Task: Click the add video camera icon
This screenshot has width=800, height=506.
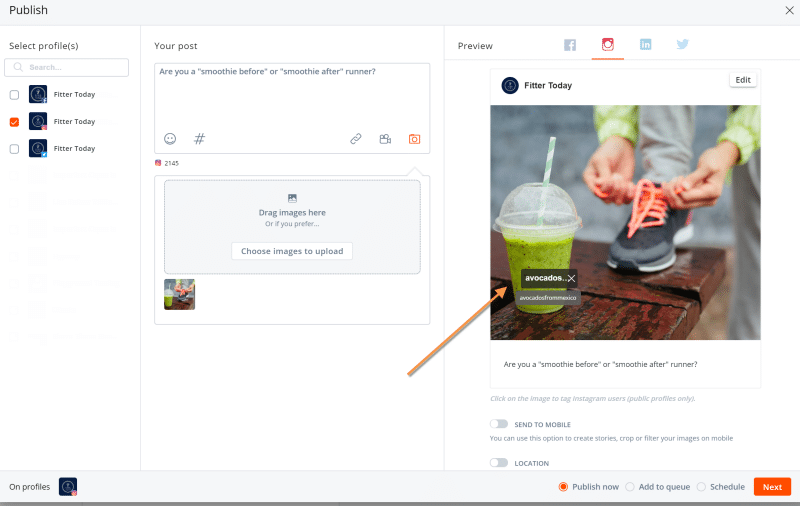Action: (385, 139)
